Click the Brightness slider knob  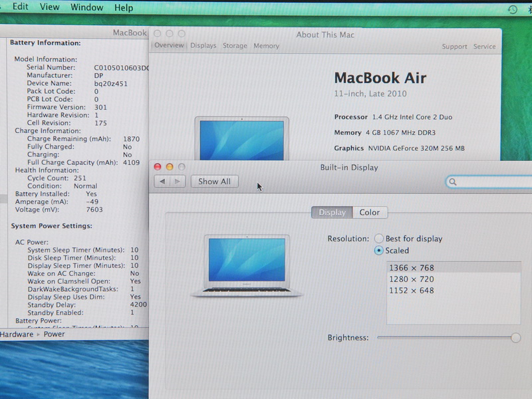click(516, 338)
